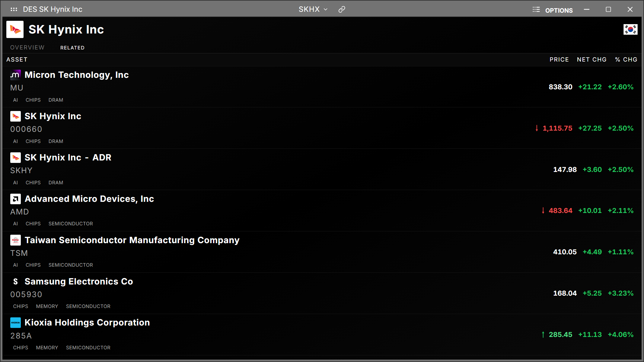The height and width of the screenshot is (362, 644).
Task: Click the Samsung S logo icon
Action: point(15,281)
